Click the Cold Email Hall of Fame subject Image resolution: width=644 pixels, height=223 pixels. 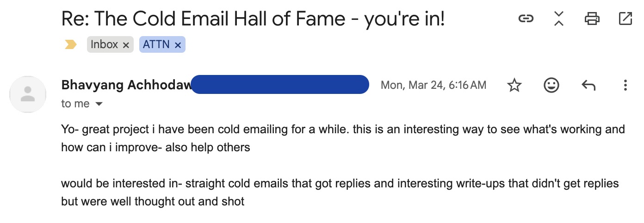click(253, 19)
